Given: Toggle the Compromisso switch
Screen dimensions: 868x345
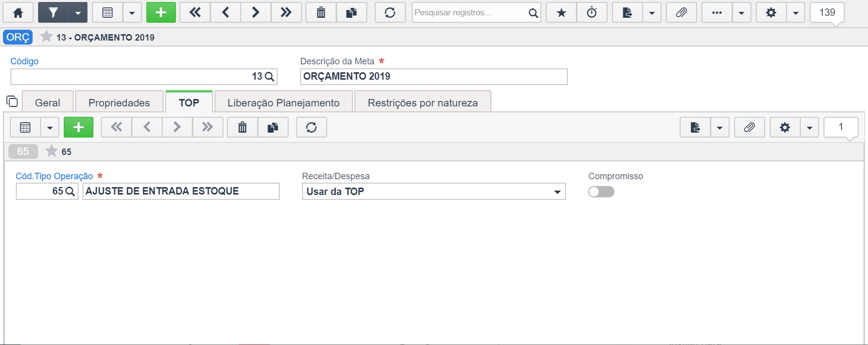Looking at the screenshot, I should pyautogui.click(x=601, y=192).
